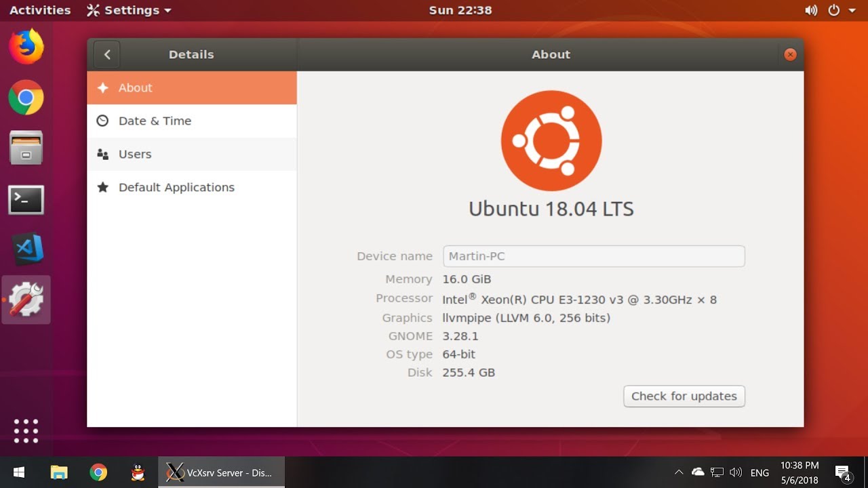Click the Activities button
Viewport: 868px width, 488px height.
click(39, 10)
